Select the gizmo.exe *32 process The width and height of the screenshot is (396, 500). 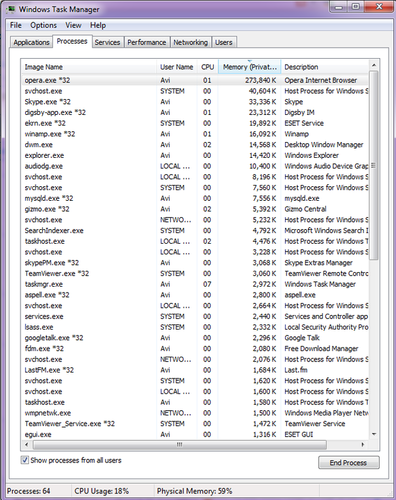(x=195, y=209)
